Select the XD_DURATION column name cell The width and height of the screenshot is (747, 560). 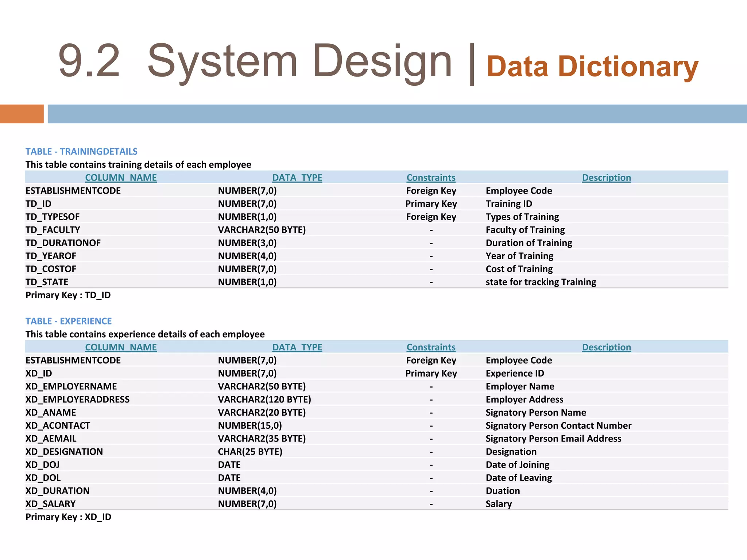pyautogui.click(x=57, y=491)
